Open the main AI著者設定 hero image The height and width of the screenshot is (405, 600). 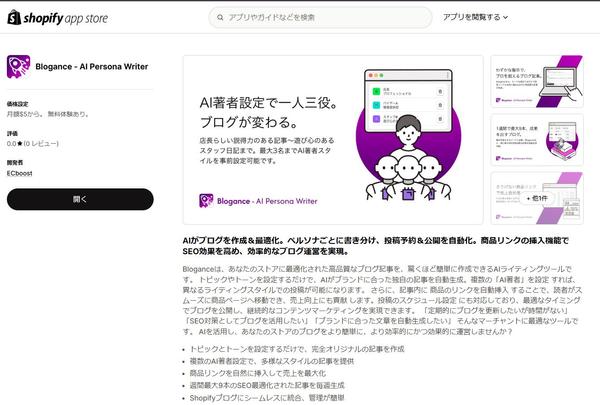[333, 140]
